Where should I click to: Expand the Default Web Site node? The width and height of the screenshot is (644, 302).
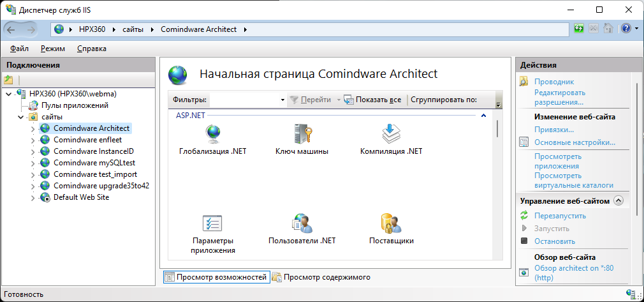point(33,198)
